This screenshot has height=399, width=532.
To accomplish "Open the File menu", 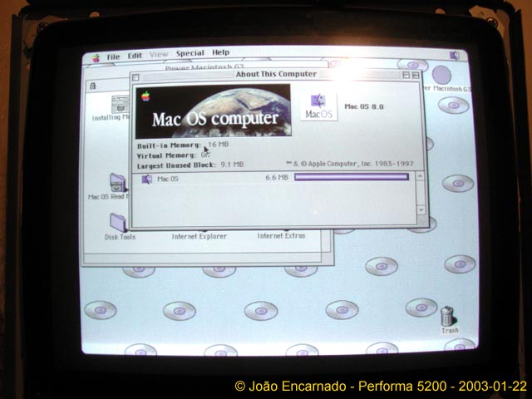I will coord(113,57).
